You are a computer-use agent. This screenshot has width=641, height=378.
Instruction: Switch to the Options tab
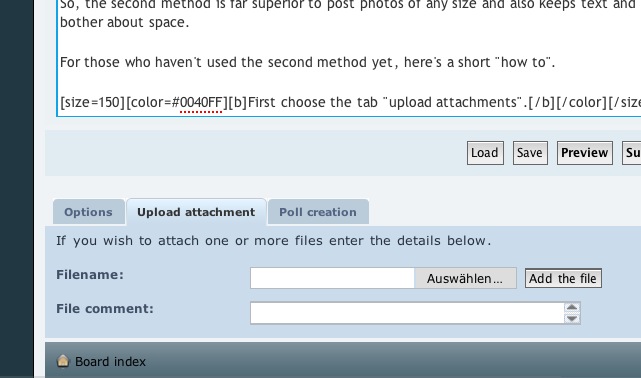click(88, 212)
